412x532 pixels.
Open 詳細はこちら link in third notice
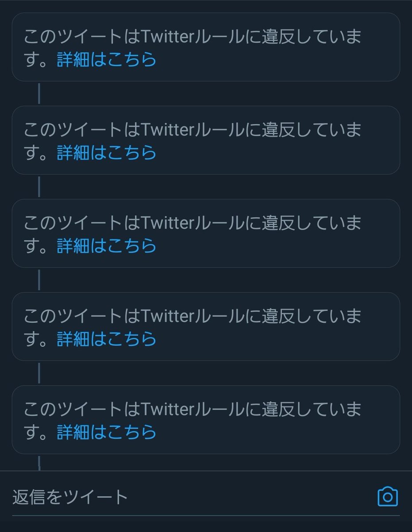(x=107, y=246)
